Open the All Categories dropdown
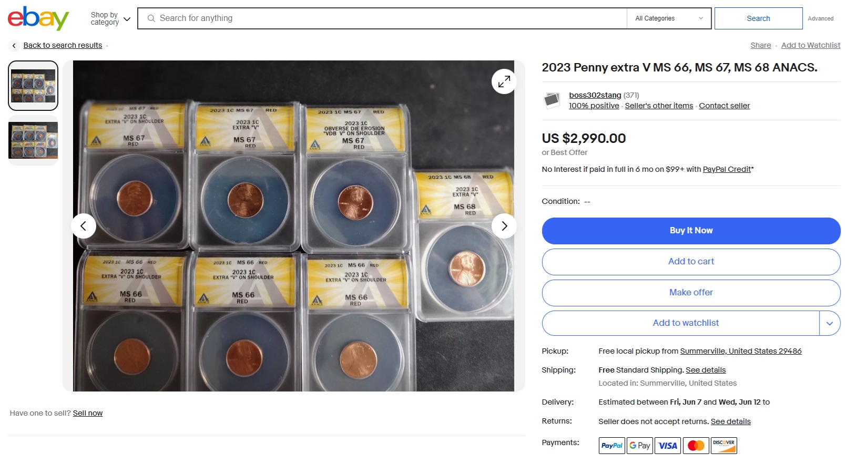The width and height of the screenshot is (868, 474). [669, 18]
